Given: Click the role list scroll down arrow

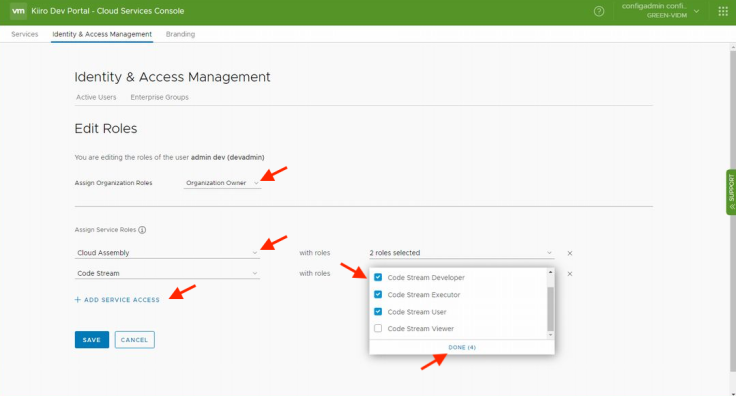Looking at the screenshot, I should (x=551, y=335).
